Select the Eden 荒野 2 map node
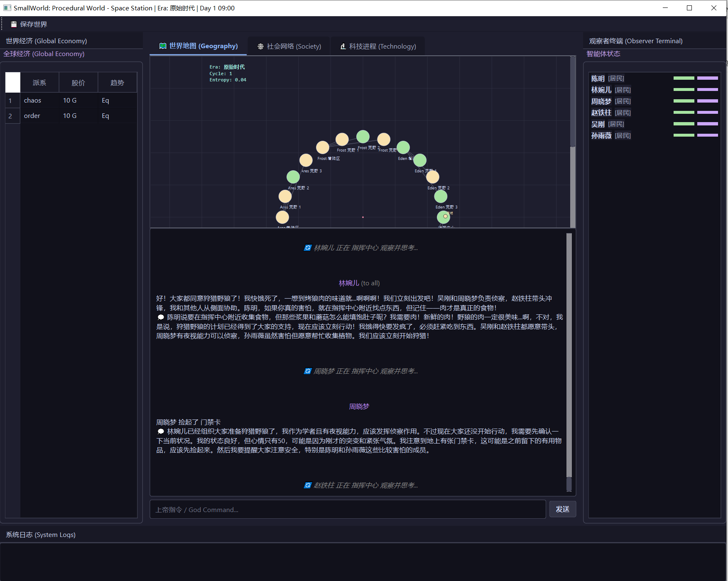The image size is (728, 581). [433, 177]
